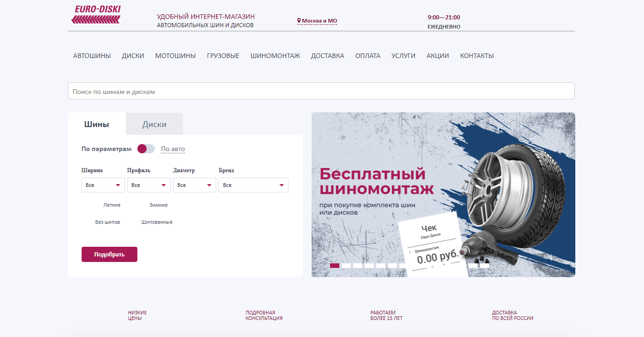This screenshot has height=337, width=644.
Task: Click the location pin icon beside Москва и МО
Action: coord(299,21)
